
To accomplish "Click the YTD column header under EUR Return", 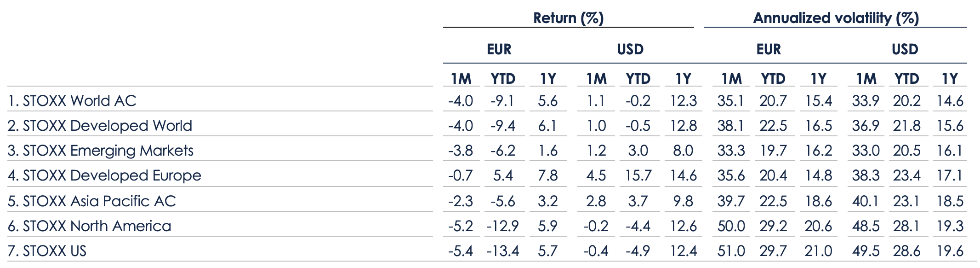I will pos(503,79).
